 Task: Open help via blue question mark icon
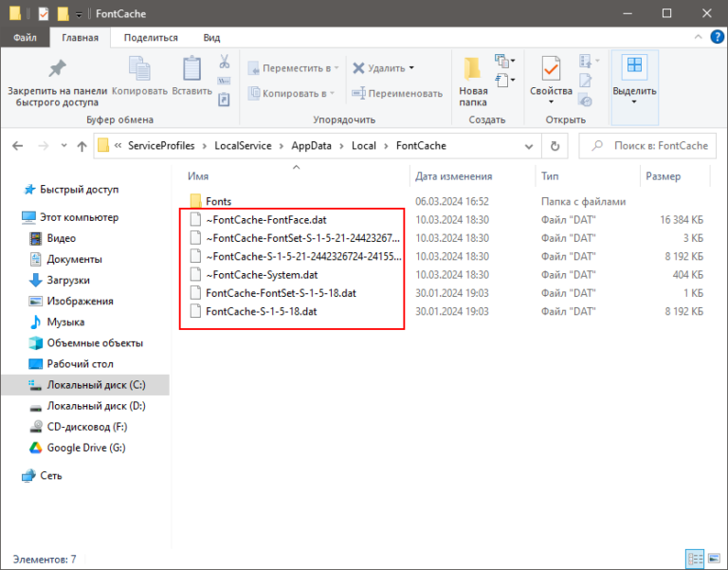716,38
